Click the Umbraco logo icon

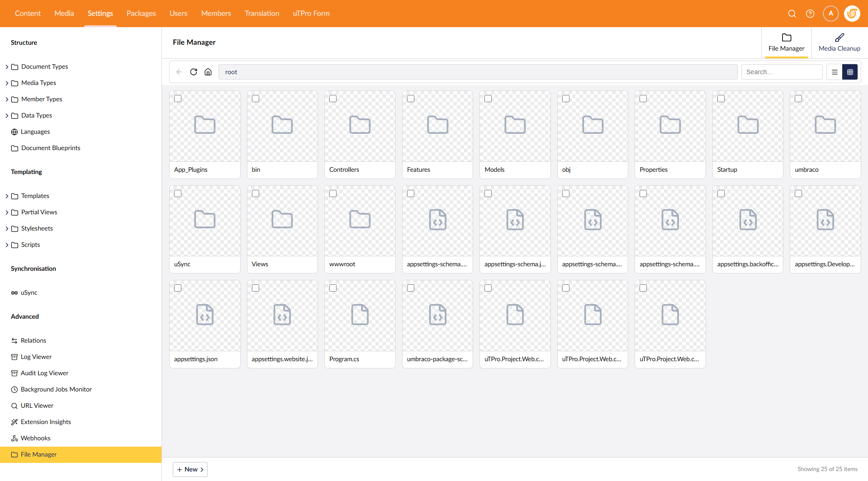pyautogui.click(x=852, y=14)
